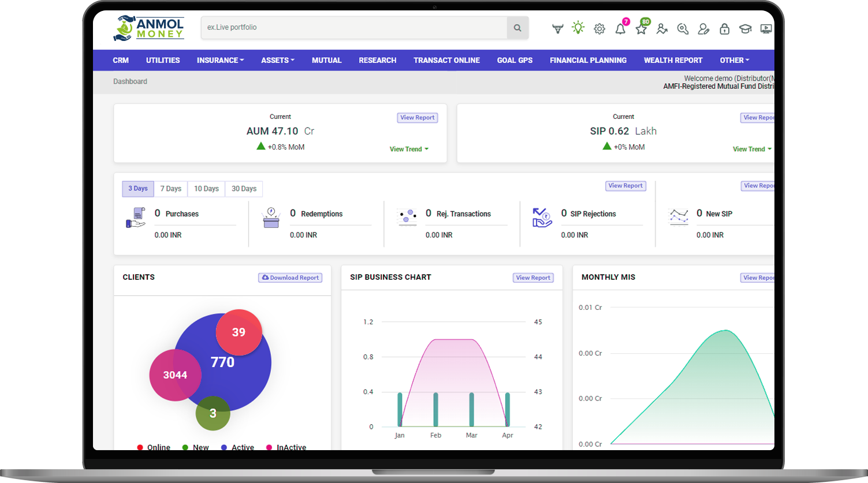Expand the INSURANCE dropdown menu
The height and width of the screenshot is (483, 868).
[220, 60]
